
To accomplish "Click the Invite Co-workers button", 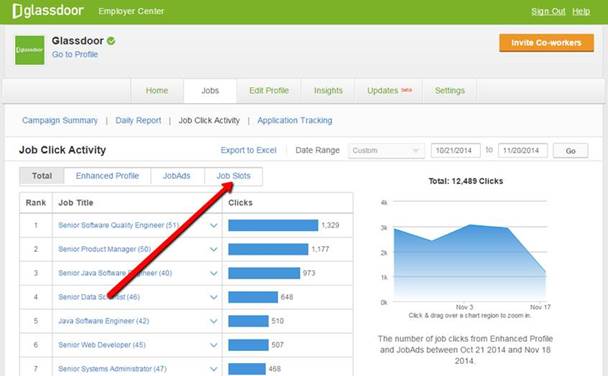I will click(546, 43).
